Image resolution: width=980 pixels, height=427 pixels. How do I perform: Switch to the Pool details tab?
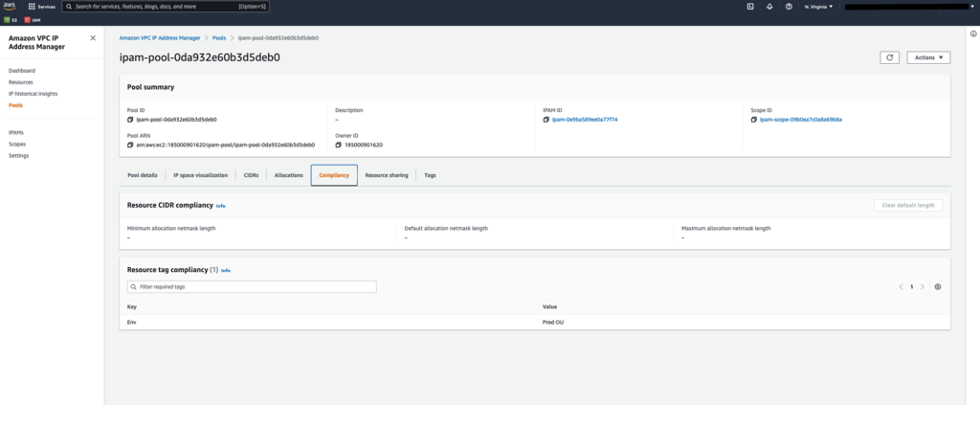[143, 175]
